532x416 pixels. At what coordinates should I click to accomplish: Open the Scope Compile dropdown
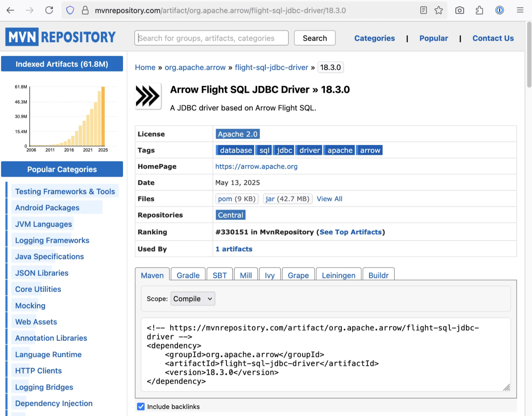tap(192, 299)
